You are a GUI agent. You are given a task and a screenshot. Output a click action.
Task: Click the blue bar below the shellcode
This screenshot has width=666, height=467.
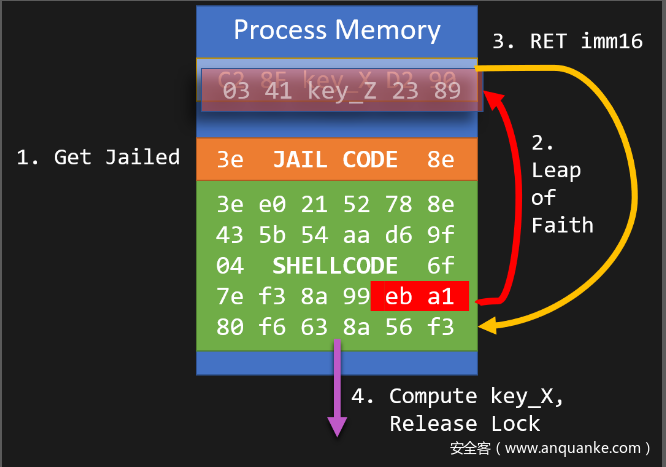[336, 361]
